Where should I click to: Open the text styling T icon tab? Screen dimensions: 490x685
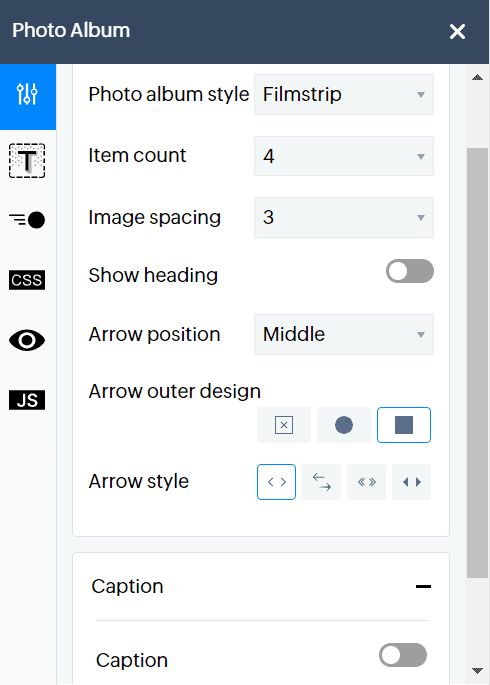(x=27, y=160)
